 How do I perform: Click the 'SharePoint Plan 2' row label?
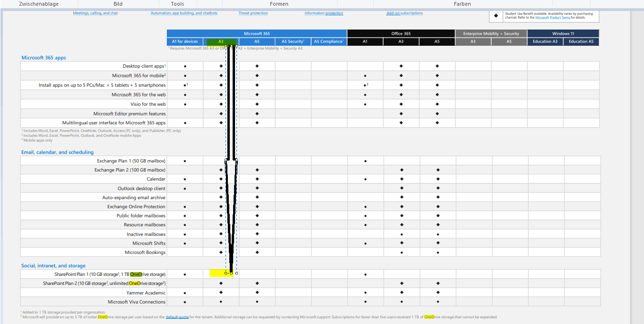point(104,283)
